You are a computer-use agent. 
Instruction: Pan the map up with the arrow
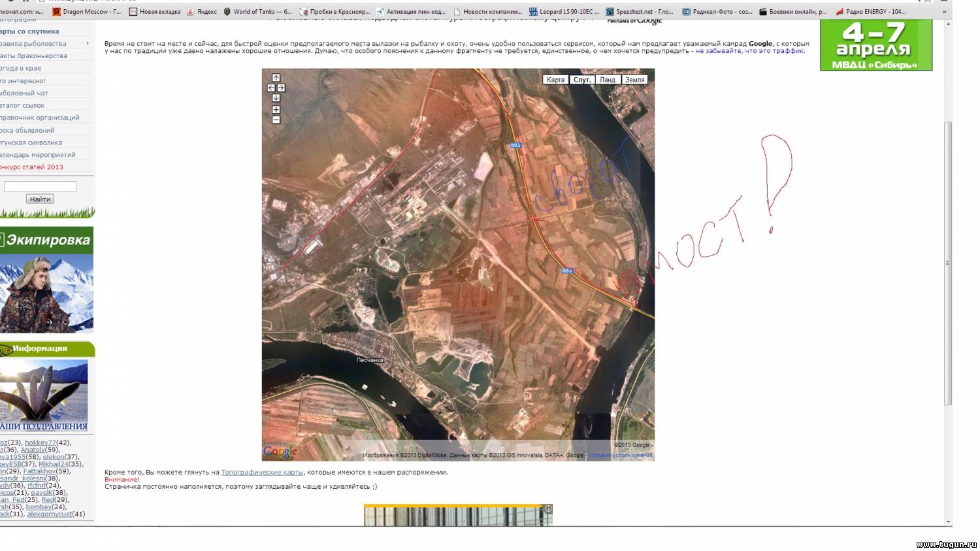[276, 78]
